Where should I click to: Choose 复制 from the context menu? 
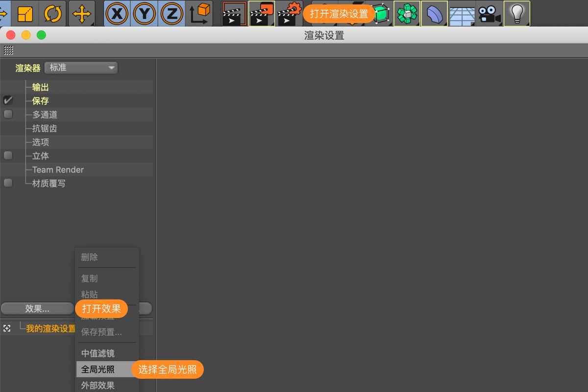point(90,278)
